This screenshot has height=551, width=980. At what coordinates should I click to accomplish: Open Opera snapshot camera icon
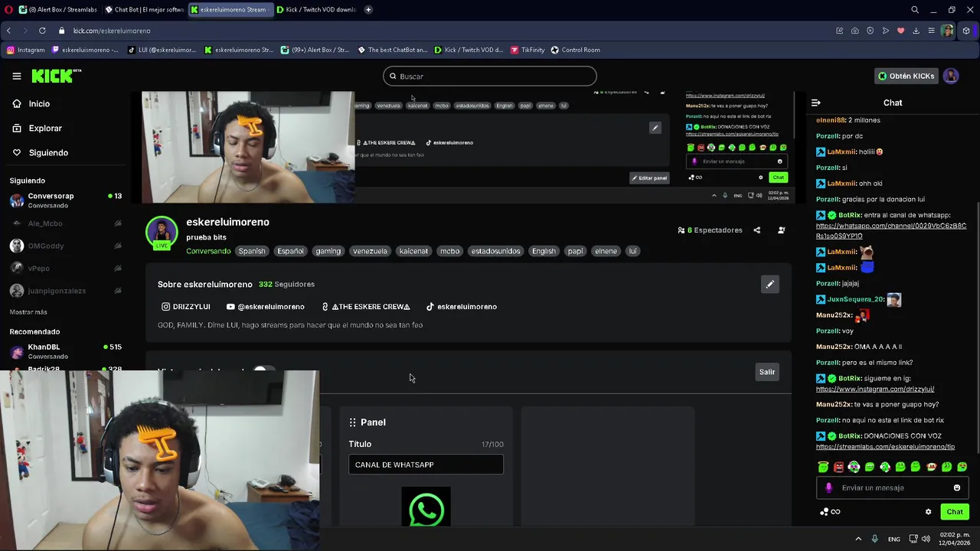click(x=854, y=31)
